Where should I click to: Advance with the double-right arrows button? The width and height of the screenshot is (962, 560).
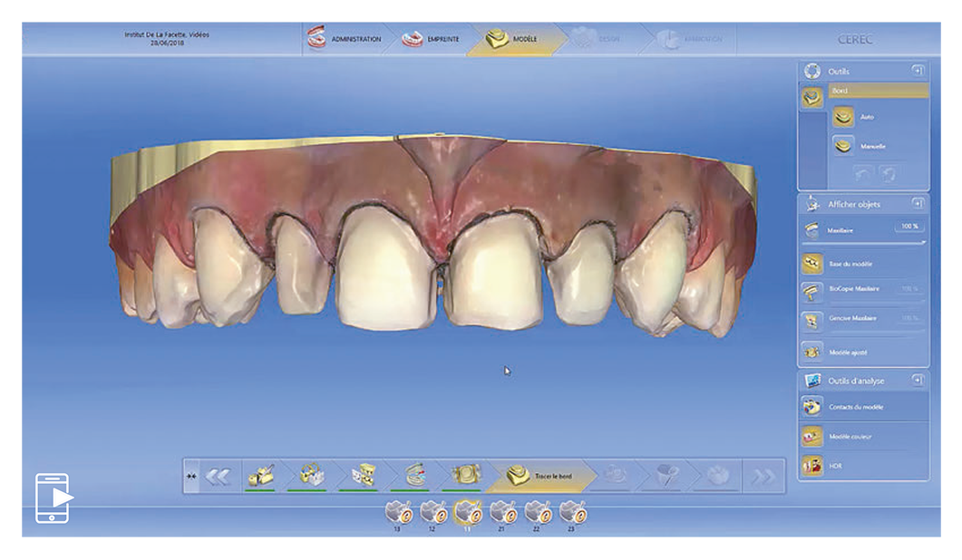[763, 477]
